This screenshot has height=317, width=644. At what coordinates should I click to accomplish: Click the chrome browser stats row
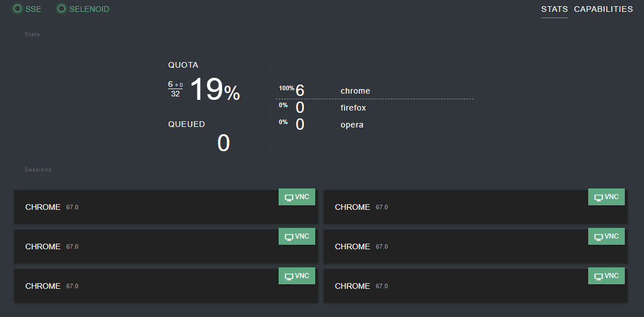(x=374, y=91)
